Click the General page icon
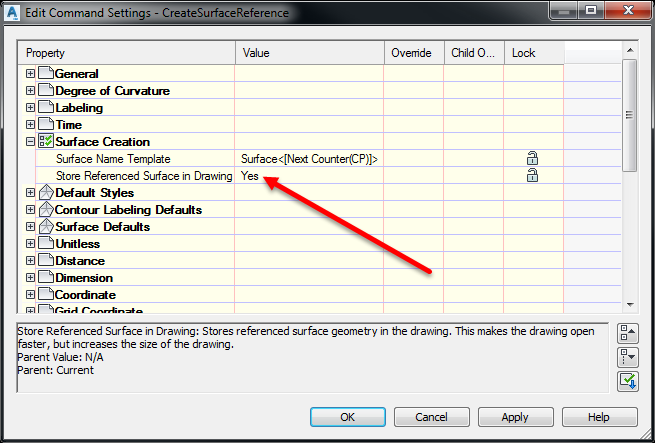This screenshot has height=443, width=655. pyautogui.click(x=46, y=73)
